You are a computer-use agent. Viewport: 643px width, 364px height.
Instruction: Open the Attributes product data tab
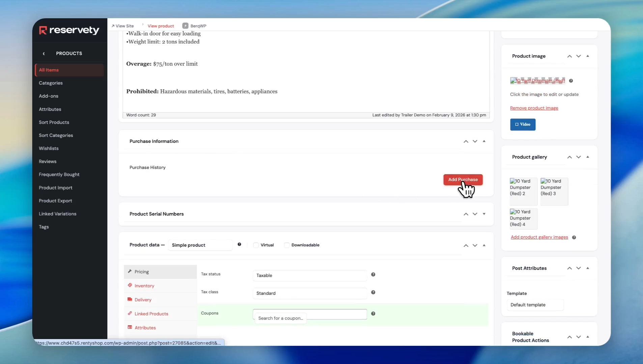(x=160, y=328)
